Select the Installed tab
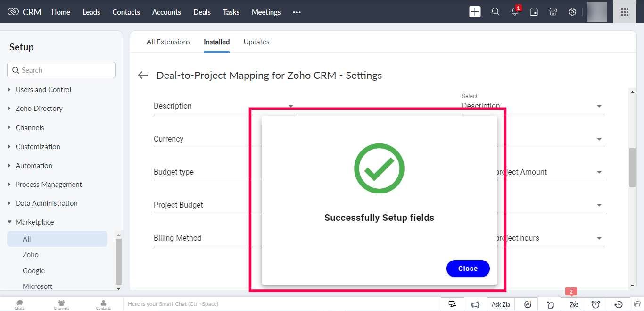Image resolution: width=644 pixels, height=311 pixels. 217,42
